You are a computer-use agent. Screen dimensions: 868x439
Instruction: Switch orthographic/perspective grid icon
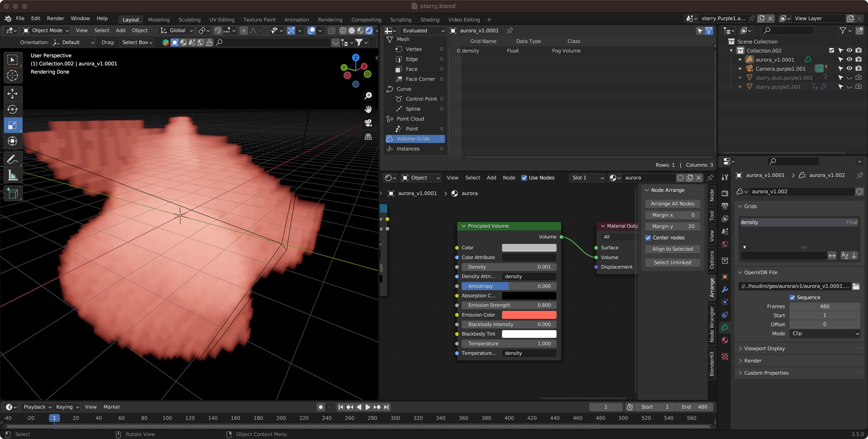pos(368,137)
